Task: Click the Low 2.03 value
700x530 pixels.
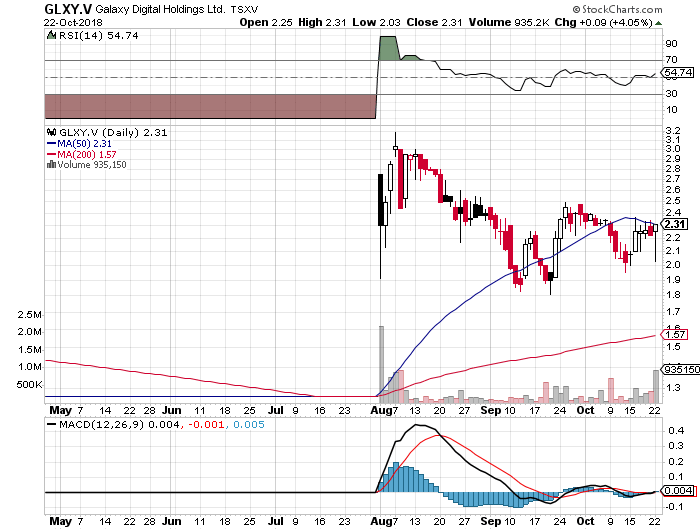Action: point(376,22)
